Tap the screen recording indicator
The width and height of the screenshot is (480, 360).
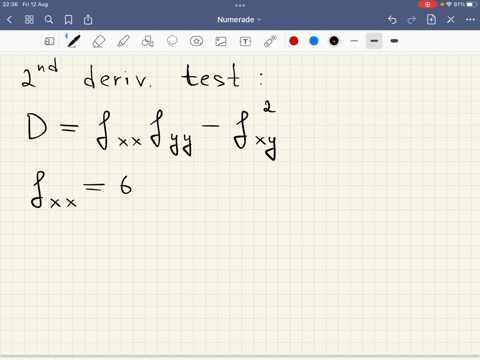[427, 4]
